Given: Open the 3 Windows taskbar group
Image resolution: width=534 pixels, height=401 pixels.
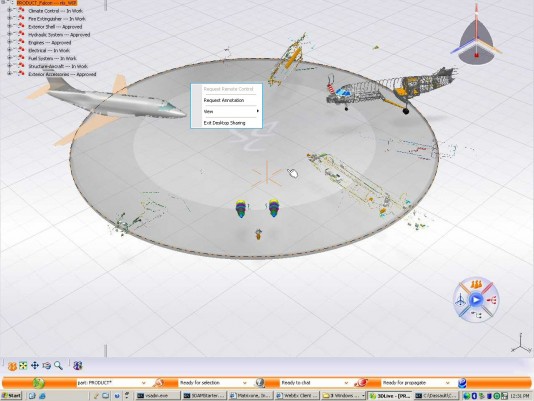Looking at the screenshot, I should (344, 396).
